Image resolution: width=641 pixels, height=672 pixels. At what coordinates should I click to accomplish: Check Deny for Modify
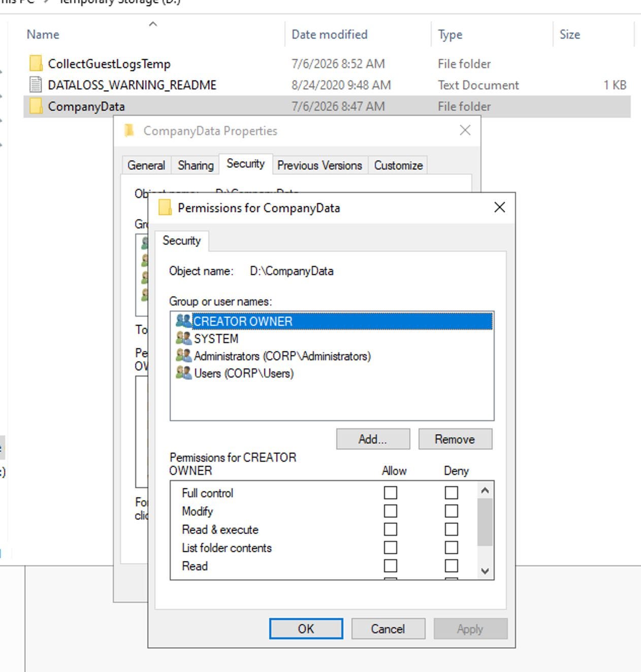click(x=451, y=511)
